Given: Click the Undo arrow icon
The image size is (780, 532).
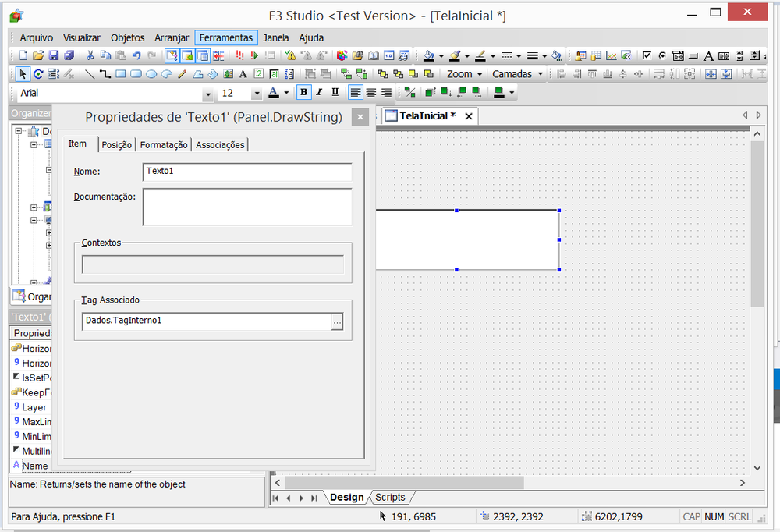Looking at the screenshot, I should coord(136,55).
